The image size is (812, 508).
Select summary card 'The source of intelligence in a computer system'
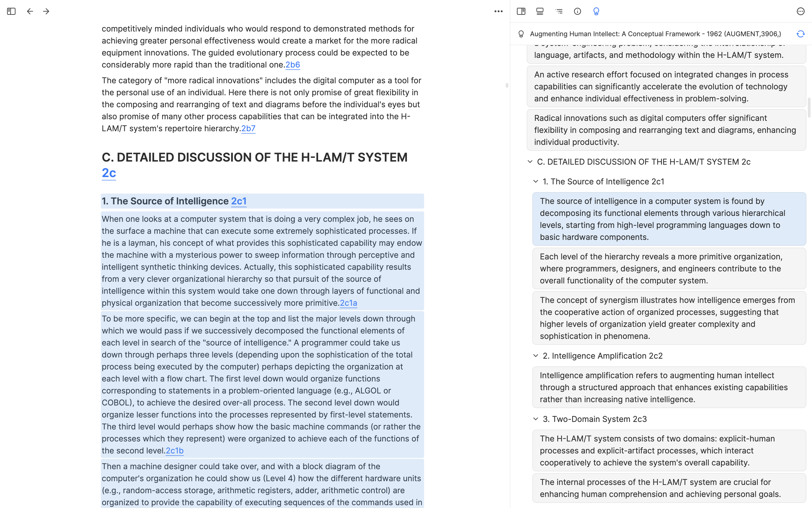(669, 219)
